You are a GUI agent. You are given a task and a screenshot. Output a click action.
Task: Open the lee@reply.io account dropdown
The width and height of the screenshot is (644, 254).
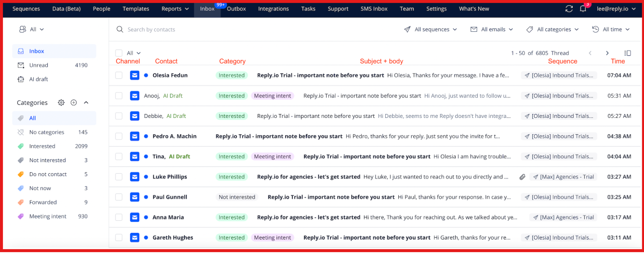(x=617, y=9)
